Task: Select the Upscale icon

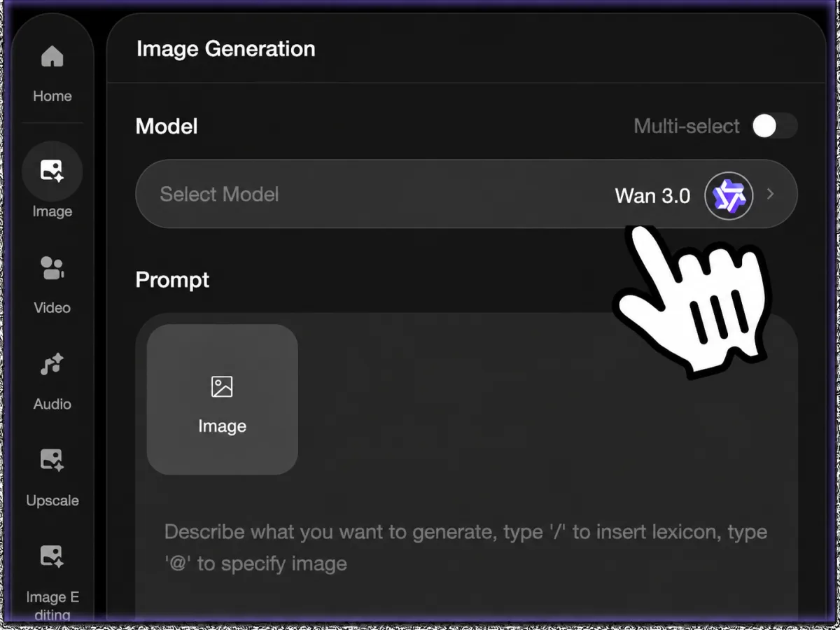Action: [52, 460]
